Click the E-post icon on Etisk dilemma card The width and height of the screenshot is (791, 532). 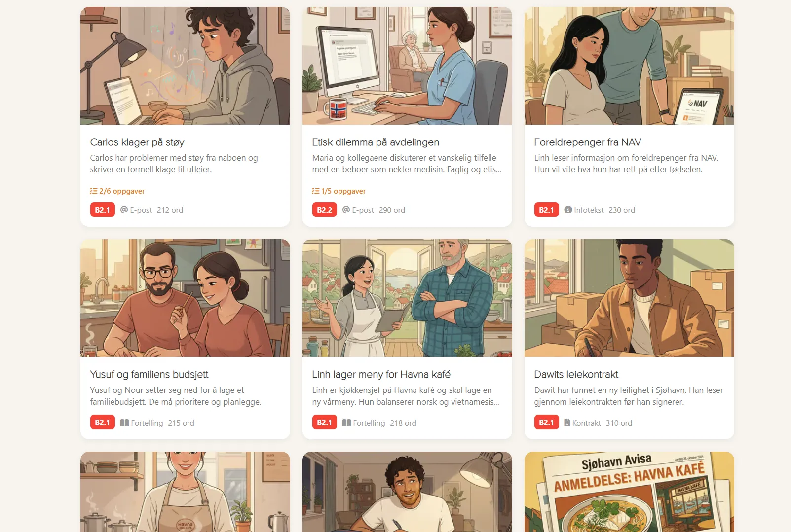click(346, 210)
